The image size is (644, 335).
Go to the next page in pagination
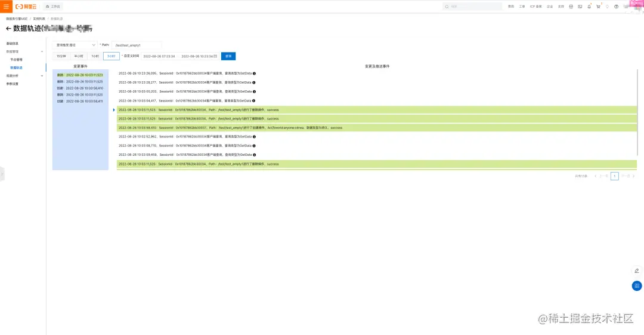pos(627,176)
